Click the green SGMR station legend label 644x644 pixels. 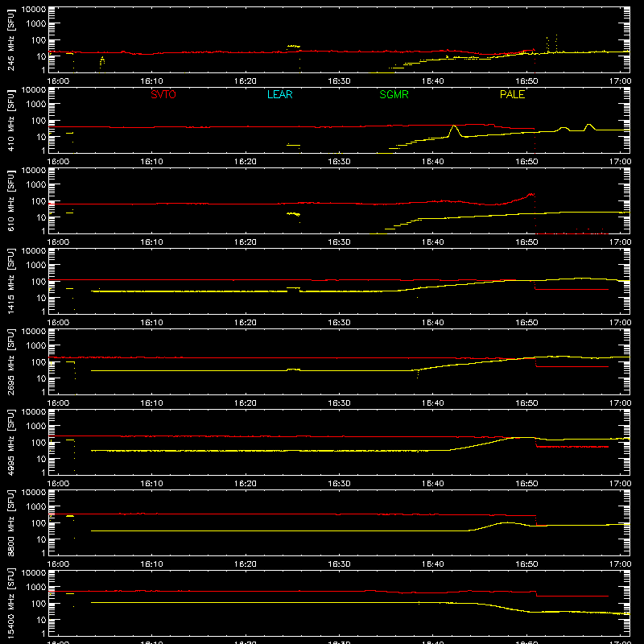394,94
